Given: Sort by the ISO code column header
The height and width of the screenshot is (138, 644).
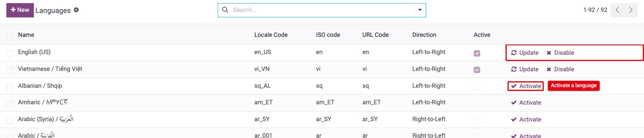Looking at the screenshot, I should click(x=328, y=35).
